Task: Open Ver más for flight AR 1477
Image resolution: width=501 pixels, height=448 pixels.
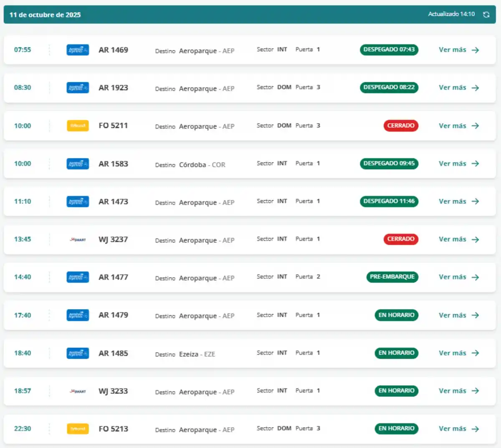Action: pyautogui.click(x=459, y=277)
